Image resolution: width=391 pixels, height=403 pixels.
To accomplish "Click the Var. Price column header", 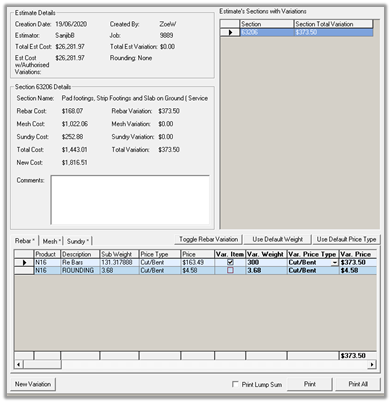I will [x=358, y=254].
